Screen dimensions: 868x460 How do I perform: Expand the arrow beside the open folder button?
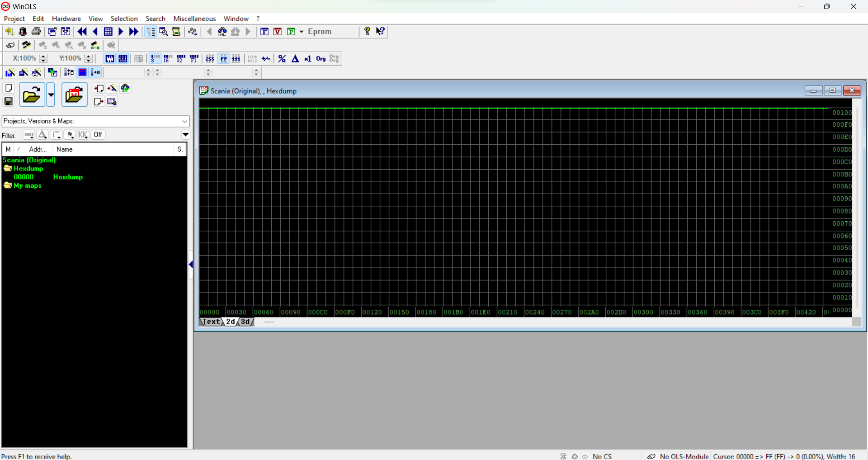click(51, 95)
